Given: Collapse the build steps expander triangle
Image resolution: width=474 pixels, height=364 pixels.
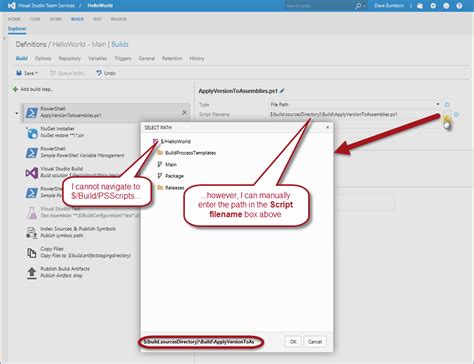Looking at the screenshot, I should (17, 113).
